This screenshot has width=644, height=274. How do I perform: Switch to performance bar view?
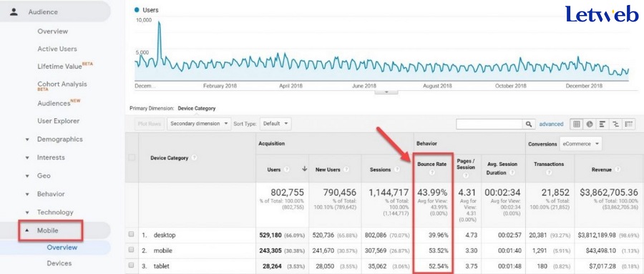602,124
